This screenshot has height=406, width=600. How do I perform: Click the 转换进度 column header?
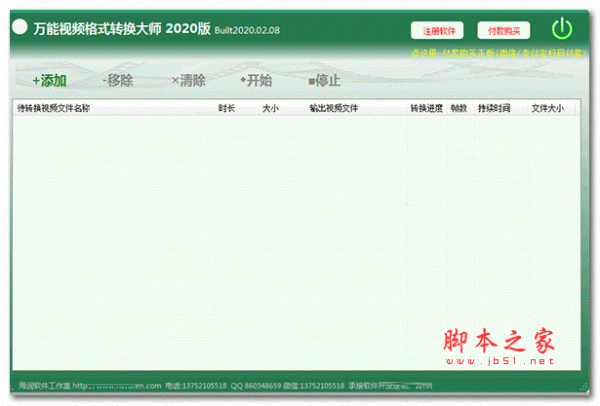426,108
